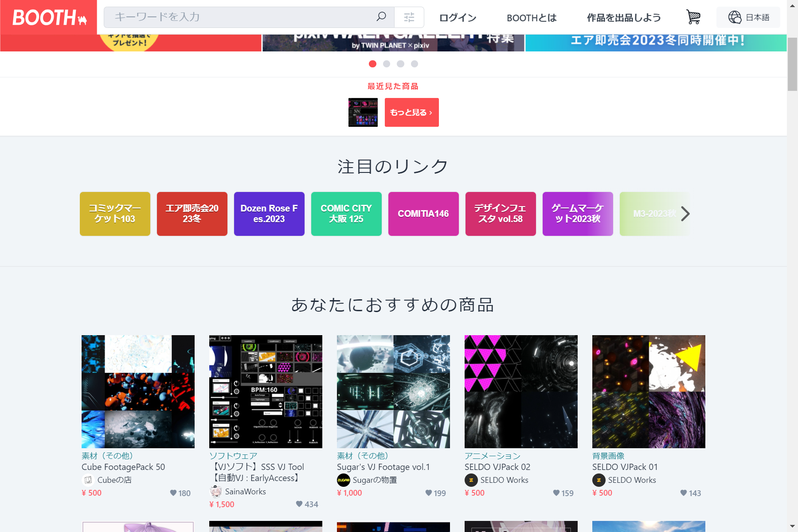Open the アニメーション category link
This screenshot has height=532, width=798.
point(493,456)
